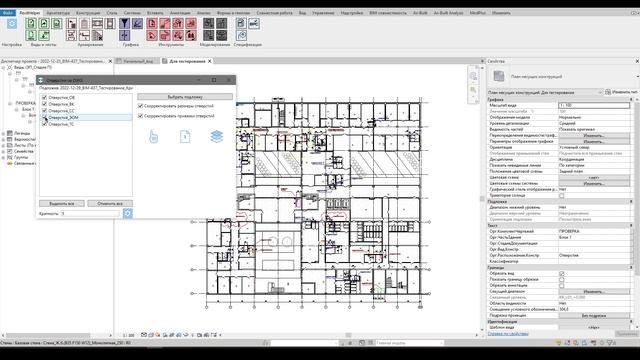Click the blue layers stack icon in dialog
This screenshot has height=360, width=640.
coord(217,136)
